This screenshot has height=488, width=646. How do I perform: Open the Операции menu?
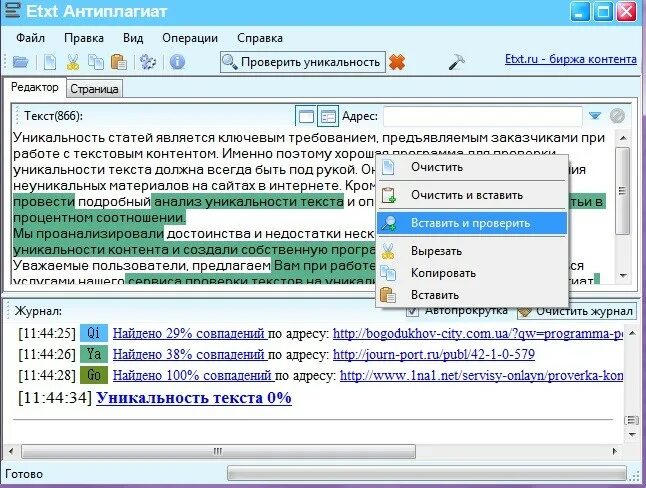pos(190,38)
